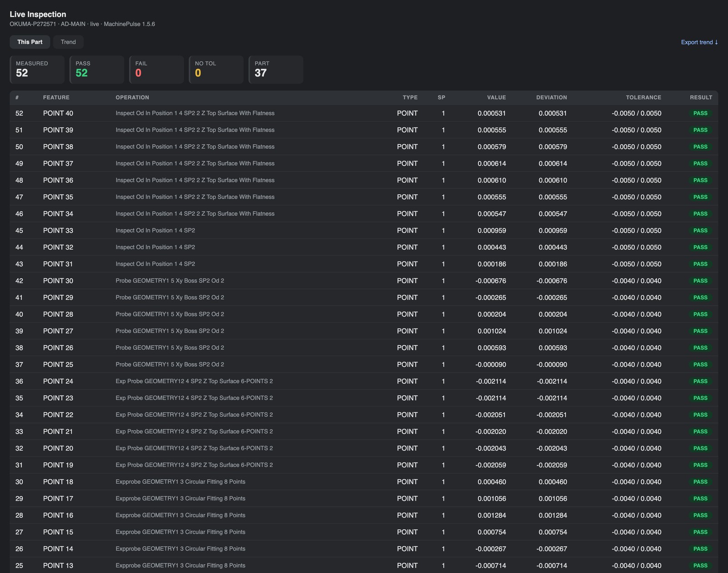Click the Live Inspection title
Screen dimensions: 728x573
click(x=38, y=14)
